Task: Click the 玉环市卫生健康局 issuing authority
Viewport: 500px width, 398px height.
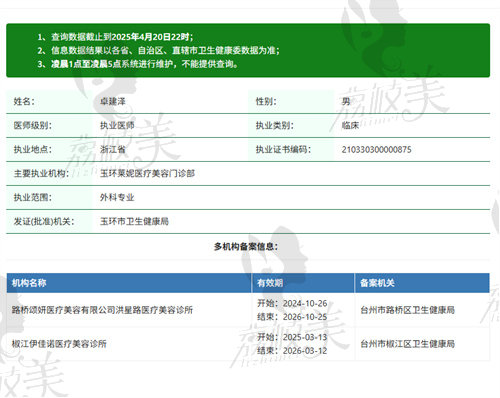Action: tap(134, 221)
